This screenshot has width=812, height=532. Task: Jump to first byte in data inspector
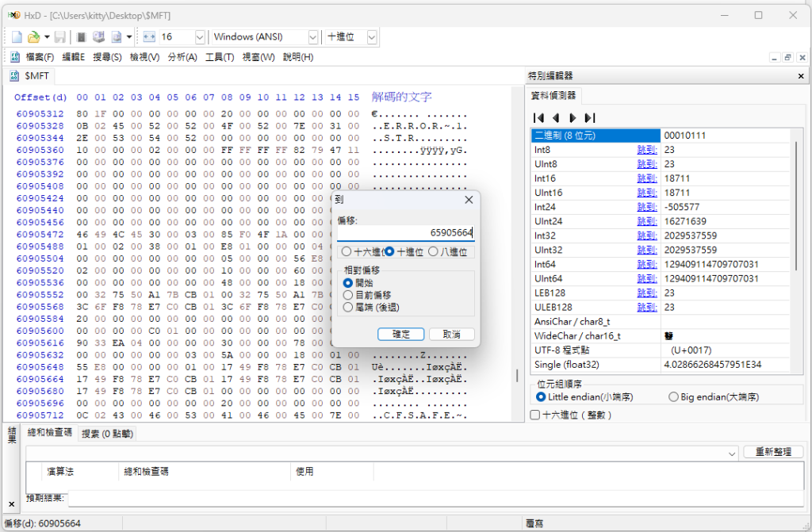[538, 117]
